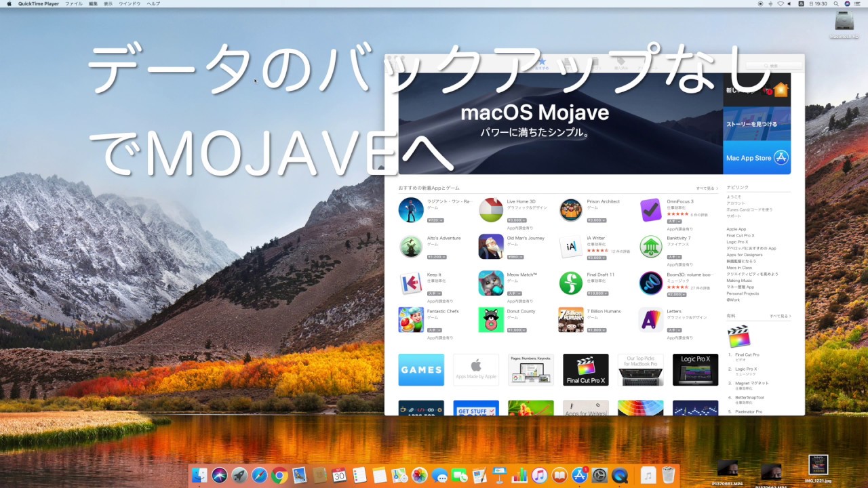This screenshot has width=868, height=488.
Task: Open the ウインドウ menu
Action: [x=130, y=3]
